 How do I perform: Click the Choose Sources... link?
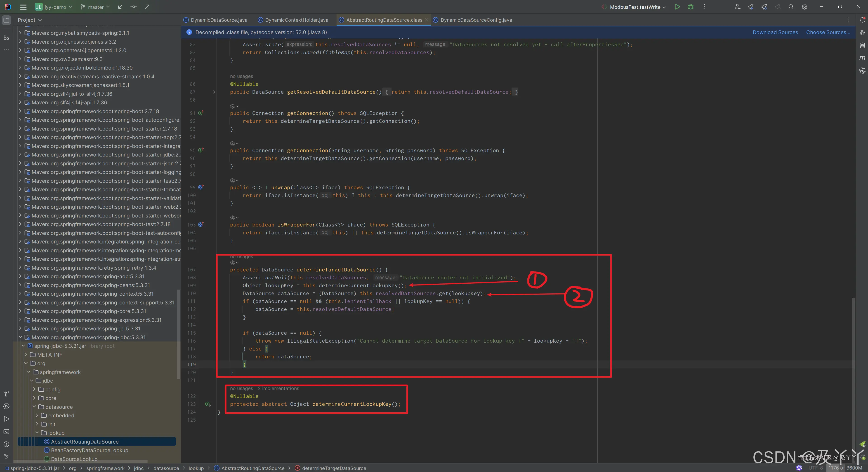pos(828,32)
